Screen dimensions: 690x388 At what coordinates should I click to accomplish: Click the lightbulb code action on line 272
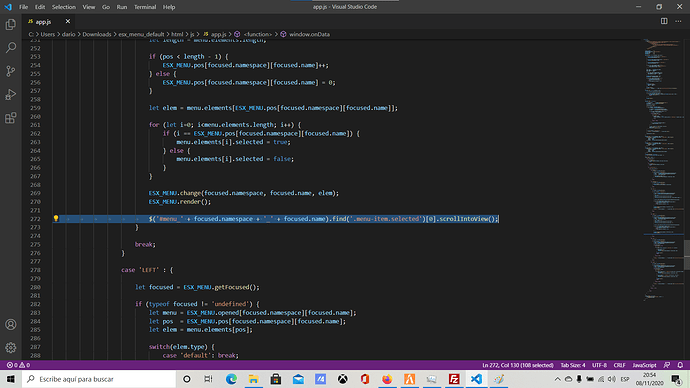point(56,219)
